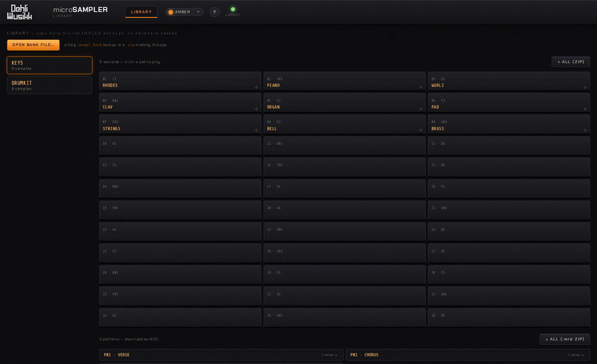Download the STRINGS sample via its arrow icon
Image resolution: width=597 pixels, height=364 pixels.
pyautogui.click(x=256, y=130)
